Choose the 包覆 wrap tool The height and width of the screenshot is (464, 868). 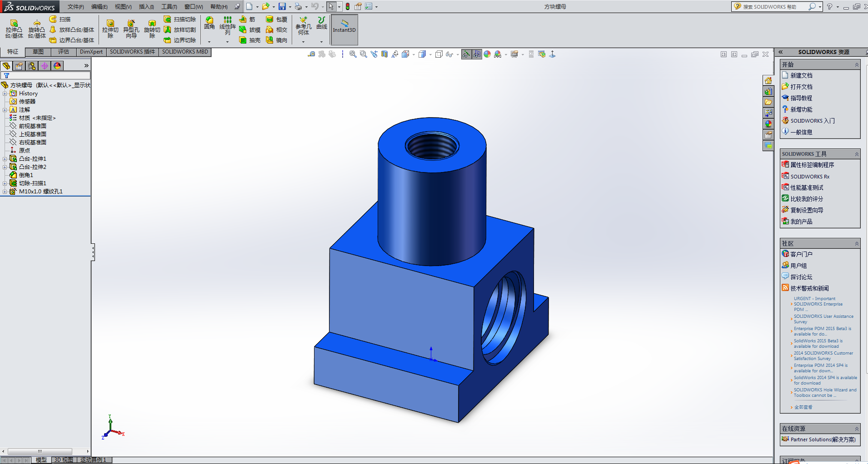[x=277, y=19]
